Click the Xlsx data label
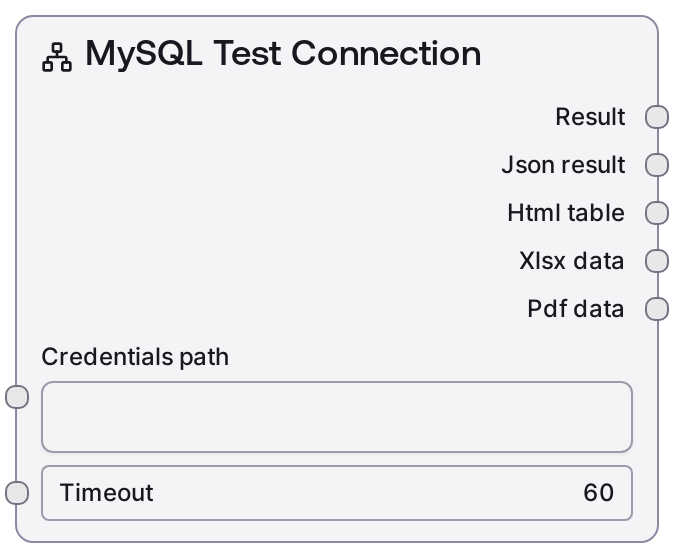The image size is (674, 558). pos(571,261)
